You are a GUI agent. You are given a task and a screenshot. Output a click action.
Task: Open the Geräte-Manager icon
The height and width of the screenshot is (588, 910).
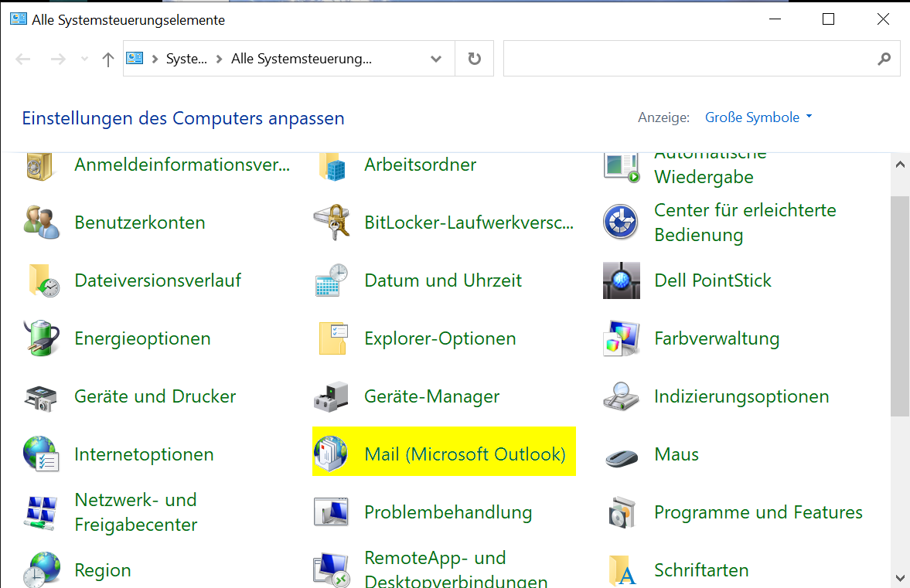coord(332,396)
